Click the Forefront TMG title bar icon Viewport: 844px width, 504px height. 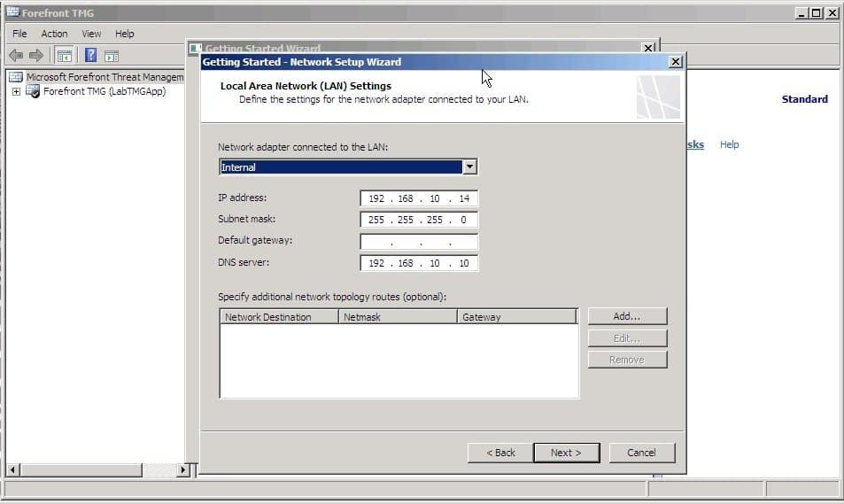coord(13,12)
